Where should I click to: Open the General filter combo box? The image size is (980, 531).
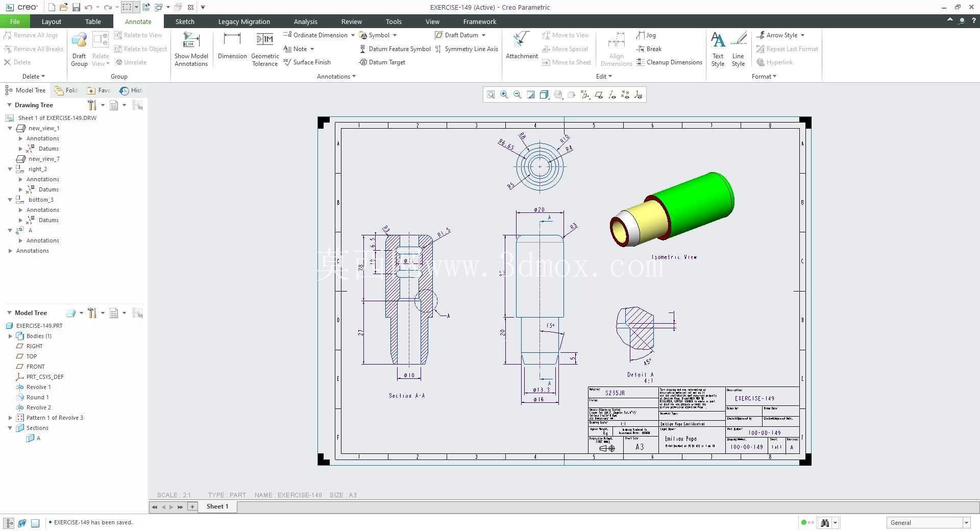coord(928,522)
